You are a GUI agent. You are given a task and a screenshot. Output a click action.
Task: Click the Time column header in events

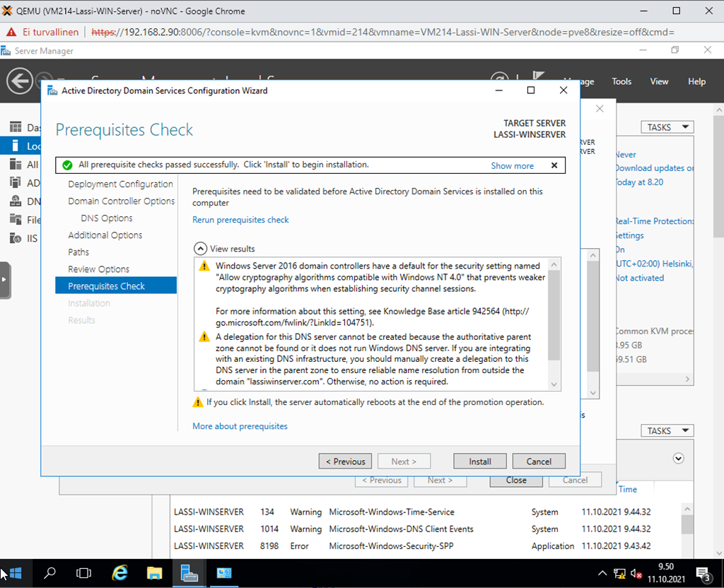coord(628,489)
